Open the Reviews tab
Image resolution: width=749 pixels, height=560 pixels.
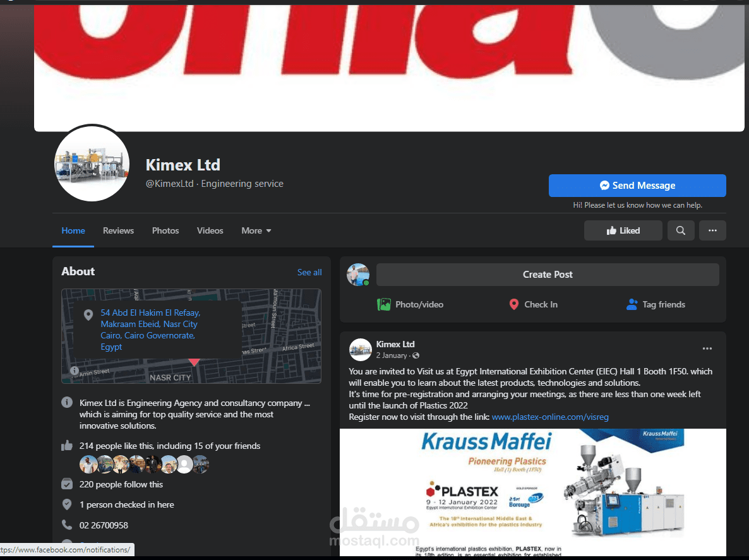119,230
